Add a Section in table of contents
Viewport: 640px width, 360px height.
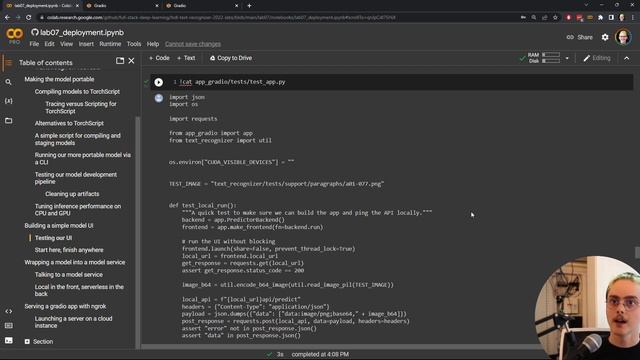point(39,342)
